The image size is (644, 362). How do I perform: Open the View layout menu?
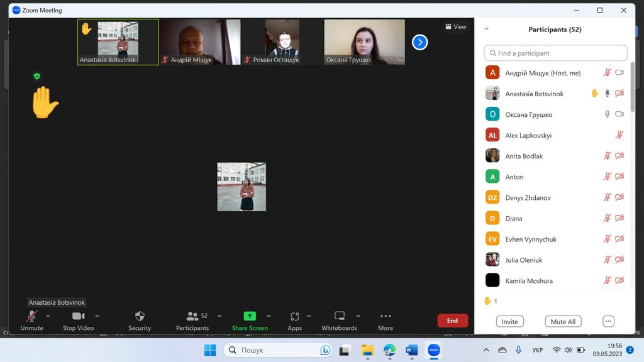click(x=456, y=27)
